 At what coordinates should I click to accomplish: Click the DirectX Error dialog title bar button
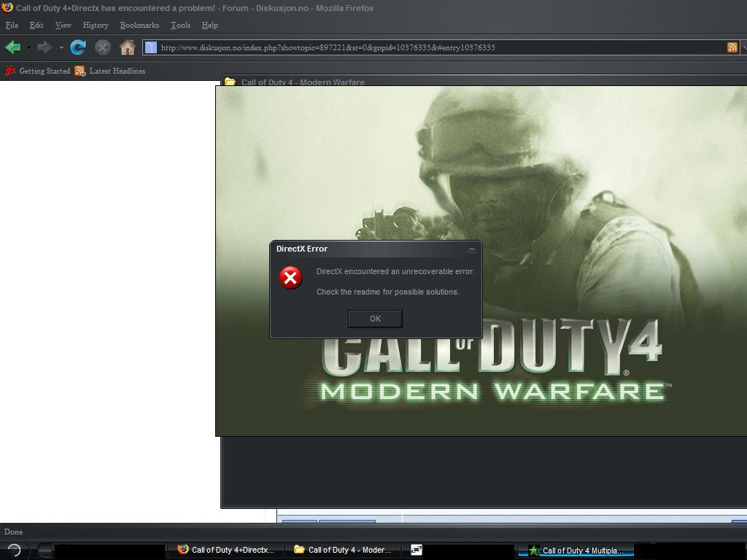click(x=471, y=249)
